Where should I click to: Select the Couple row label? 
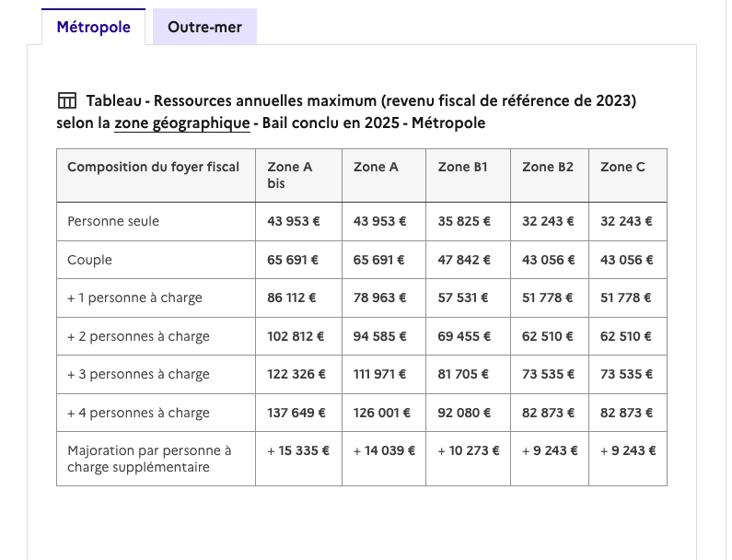coord(89,260)
